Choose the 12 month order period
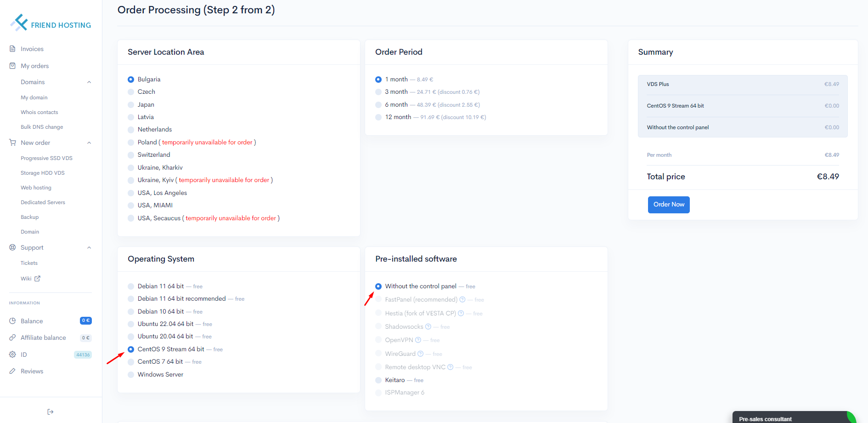 click(378, 117)
